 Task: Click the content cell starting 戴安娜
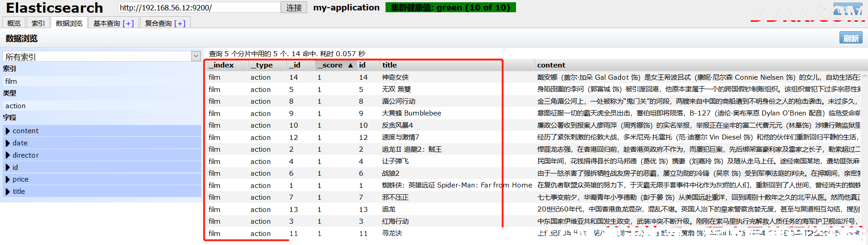699,77
